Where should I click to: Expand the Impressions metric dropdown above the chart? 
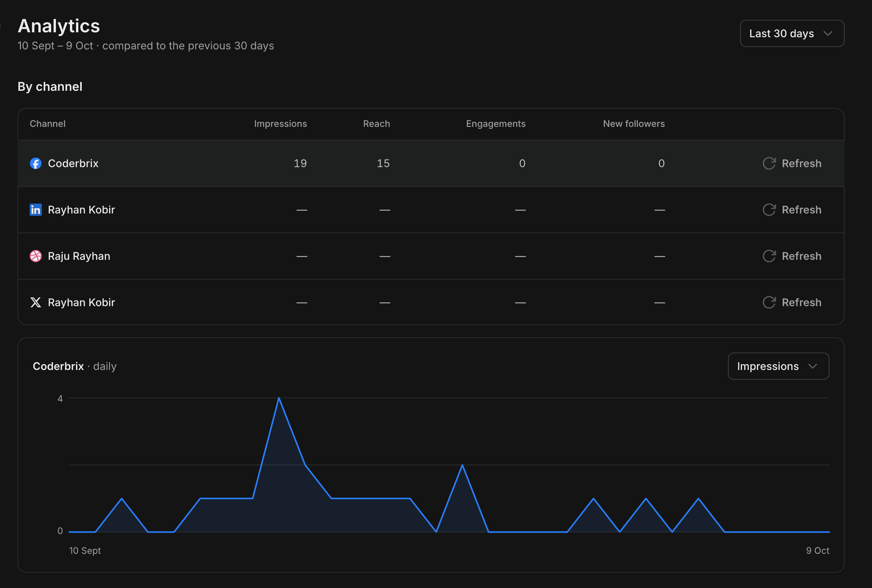pos(778,366)
